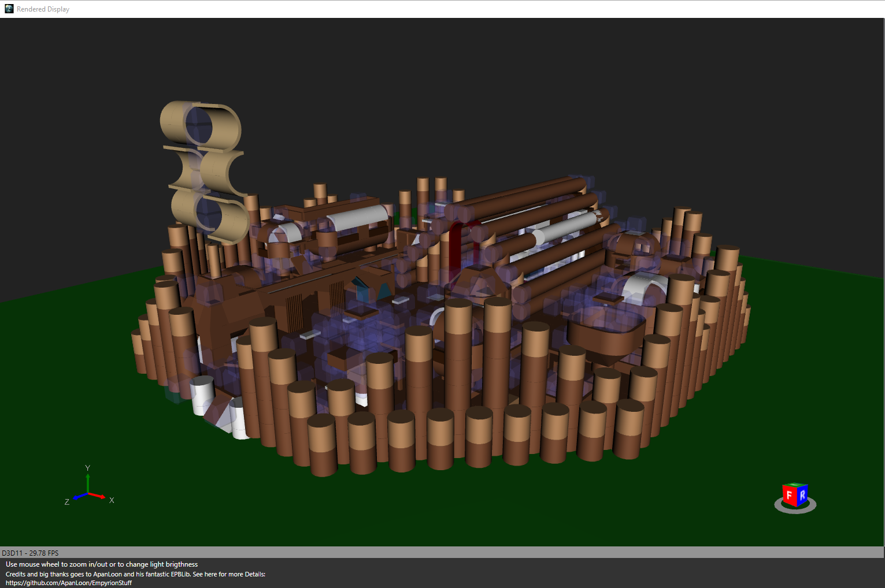The width and height of the screenshot is (885, 588).
Task: Click the 'Rendered Display' window title
Action: pos(43,9)
